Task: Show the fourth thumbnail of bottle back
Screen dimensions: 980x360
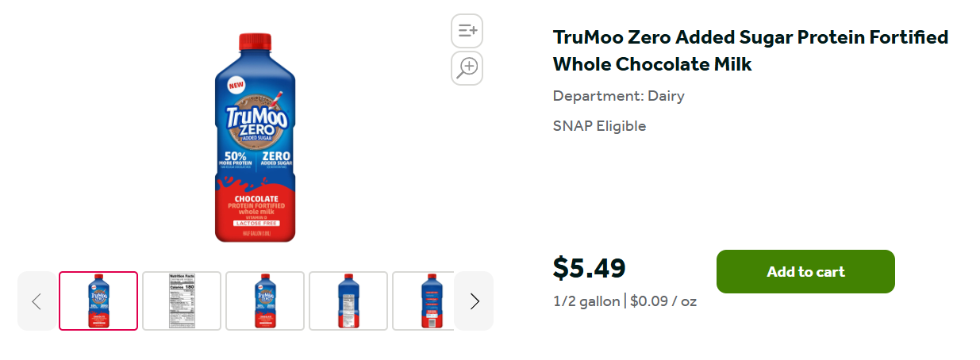Action: pyautogui.click(x=348, y=301)
